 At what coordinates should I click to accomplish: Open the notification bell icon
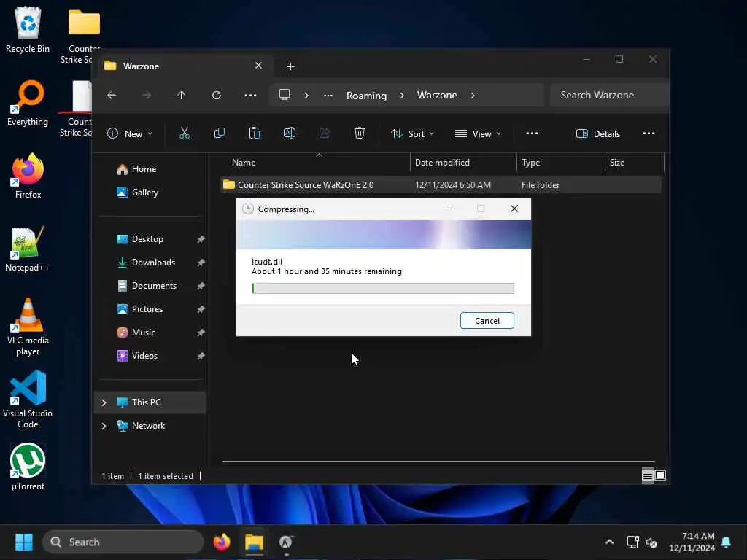point(727,542)
